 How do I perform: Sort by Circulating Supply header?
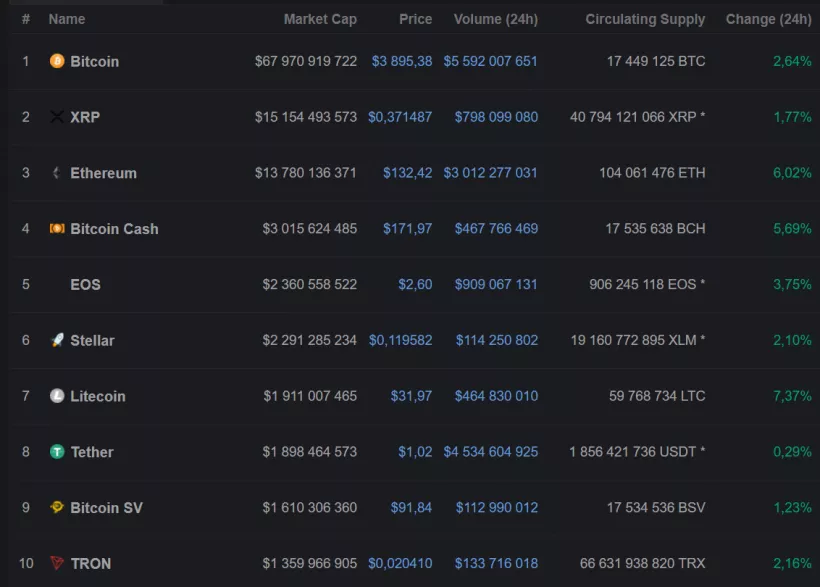[645, 19]
